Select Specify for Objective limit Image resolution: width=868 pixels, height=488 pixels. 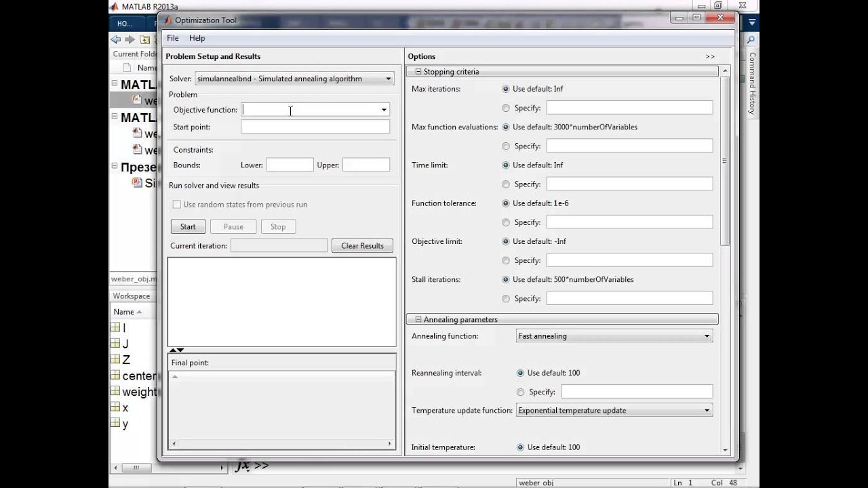[506, 260]
